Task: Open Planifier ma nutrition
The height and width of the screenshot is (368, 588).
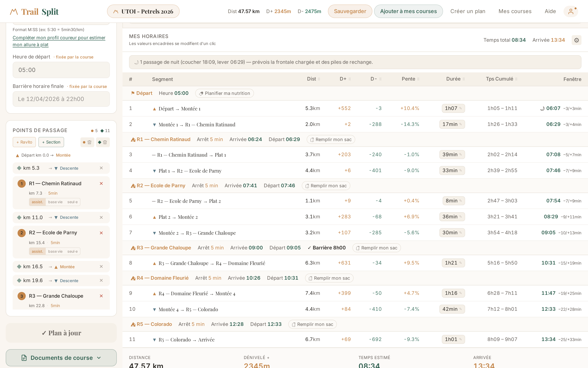Action: (225, 93)
